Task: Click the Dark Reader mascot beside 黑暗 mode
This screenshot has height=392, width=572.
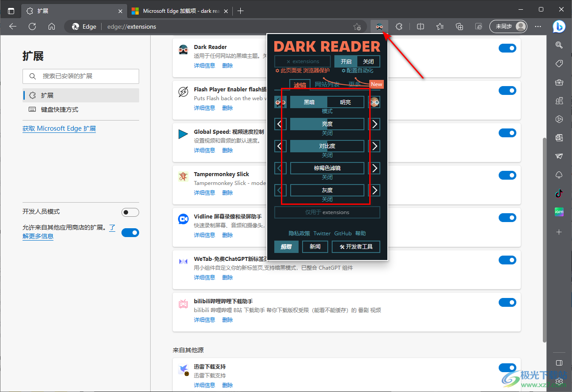Action: click(x=280, y=102)
